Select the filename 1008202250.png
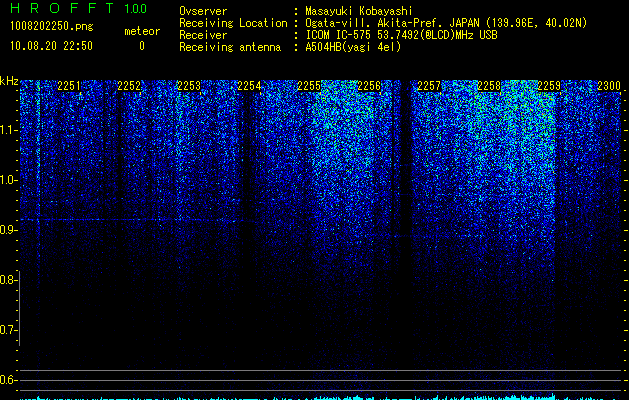This screenshot has width=629, height=400. 52,26
